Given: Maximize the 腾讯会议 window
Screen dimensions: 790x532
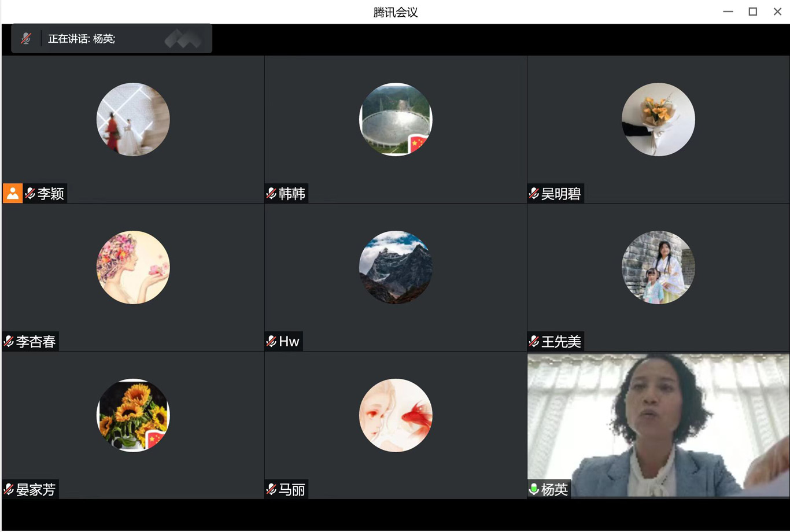Looking at the screenshot, I should tap(752, 12).
